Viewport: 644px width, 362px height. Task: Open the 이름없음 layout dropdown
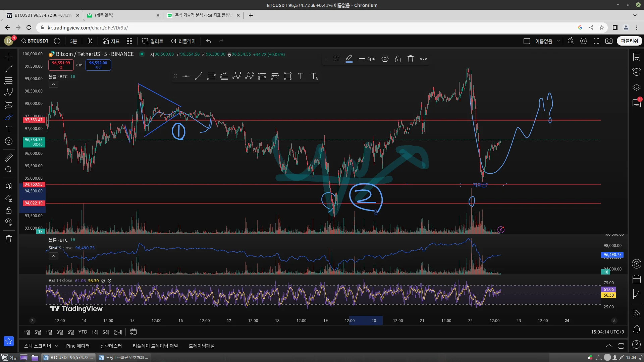[558, 41]
